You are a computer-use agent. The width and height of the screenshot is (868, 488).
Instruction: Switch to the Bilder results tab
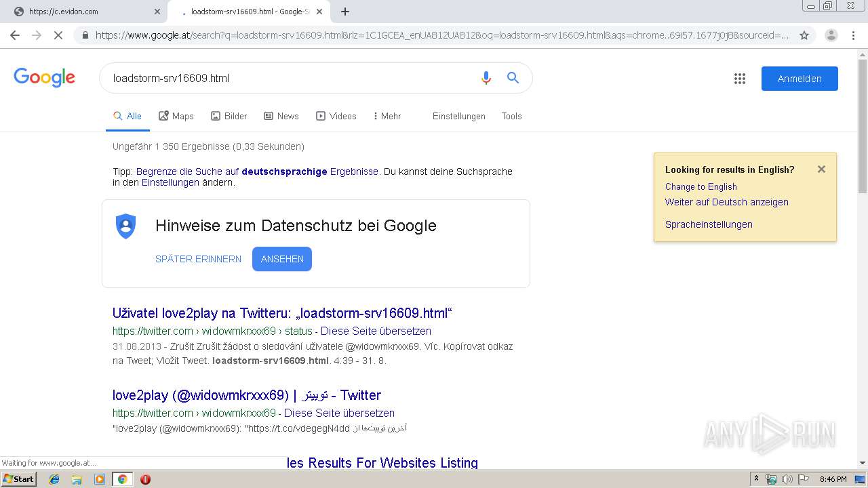click(229, 116)
